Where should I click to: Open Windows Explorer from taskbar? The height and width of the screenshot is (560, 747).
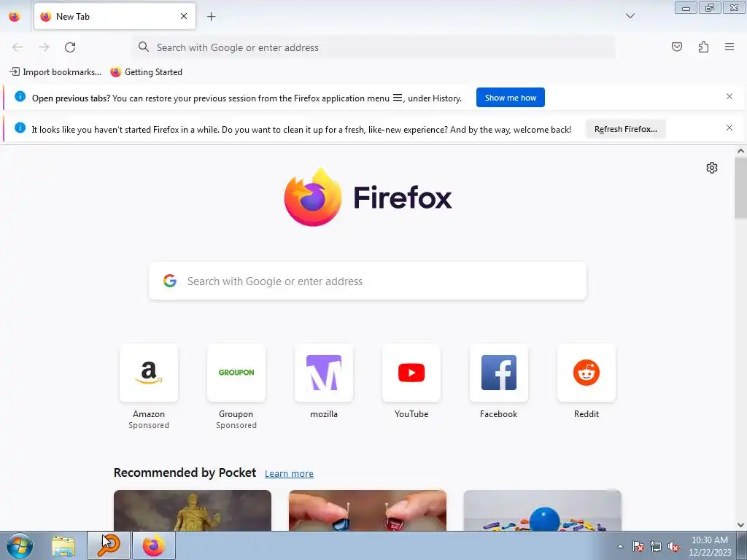pyautogui.click(x=63, y=545)
